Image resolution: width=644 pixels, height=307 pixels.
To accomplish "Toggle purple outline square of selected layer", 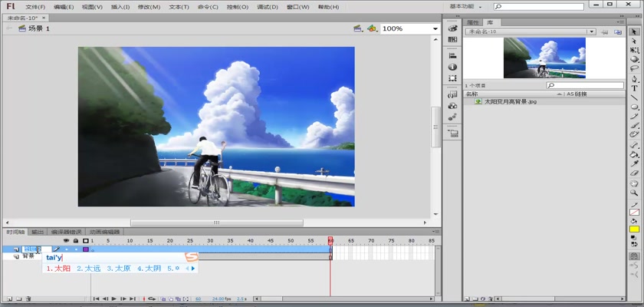I will [x=85, y=249].
